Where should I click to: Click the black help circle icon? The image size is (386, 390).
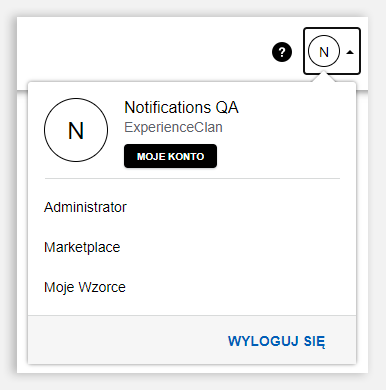282,52
